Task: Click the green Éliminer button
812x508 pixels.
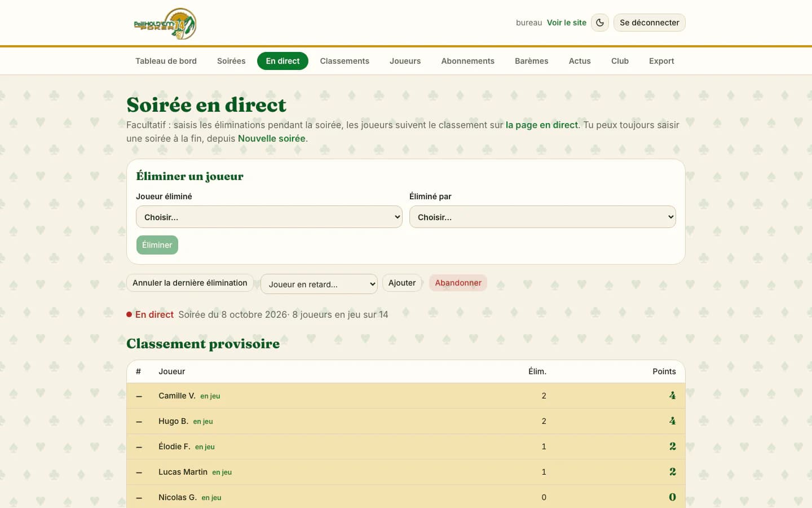Action: point(157,245)
